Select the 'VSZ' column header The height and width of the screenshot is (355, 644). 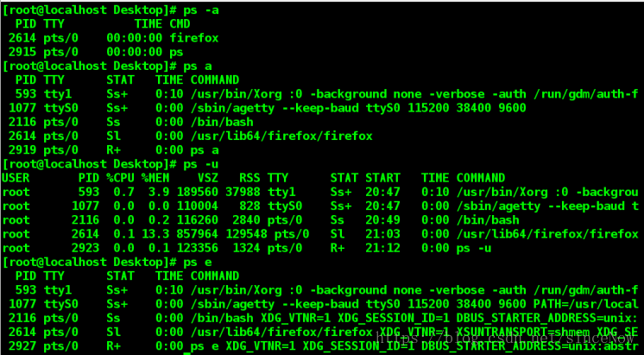(x=208, y=178)
